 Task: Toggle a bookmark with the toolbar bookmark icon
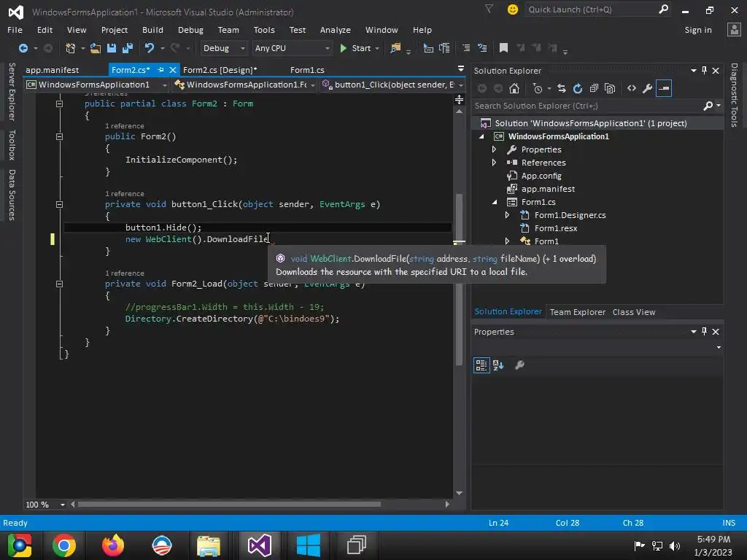(503, 47)
